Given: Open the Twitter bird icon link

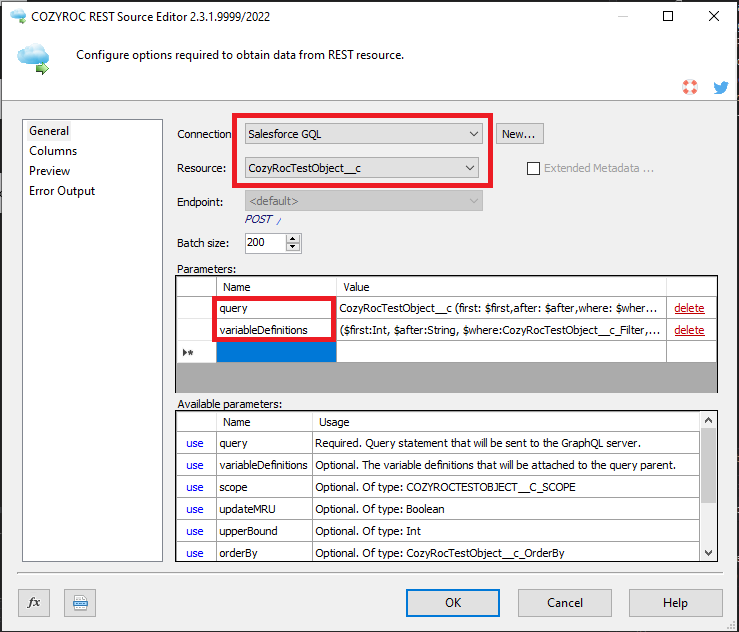Looking at the screenshot, I should [720, 88].
